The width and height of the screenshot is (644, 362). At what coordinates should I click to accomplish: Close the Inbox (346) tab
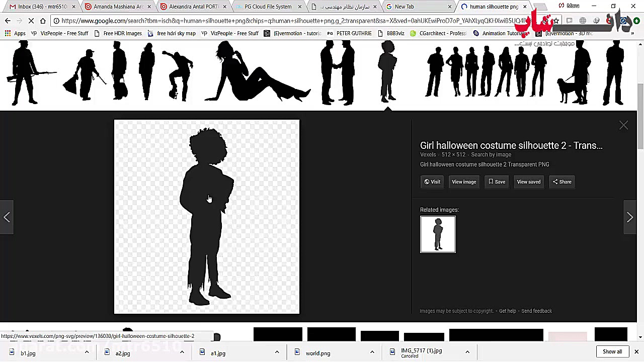point(74,7)
